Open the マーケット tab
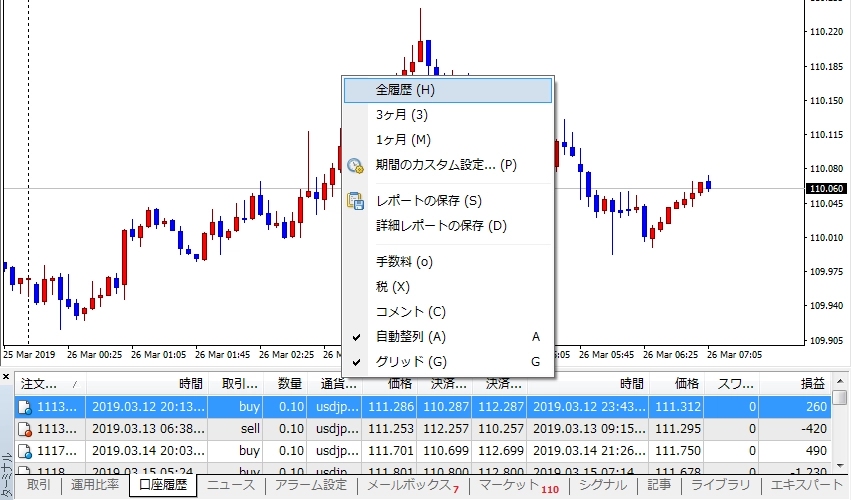The height and width of the screenshot is (500, 851). coord(519,485)
